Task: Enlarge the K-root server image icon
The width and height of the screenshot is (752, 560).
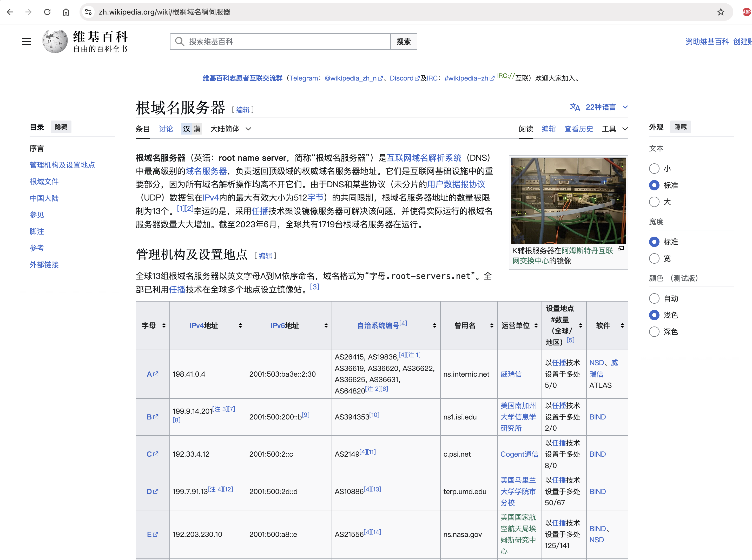Action: tap(621, 249)
